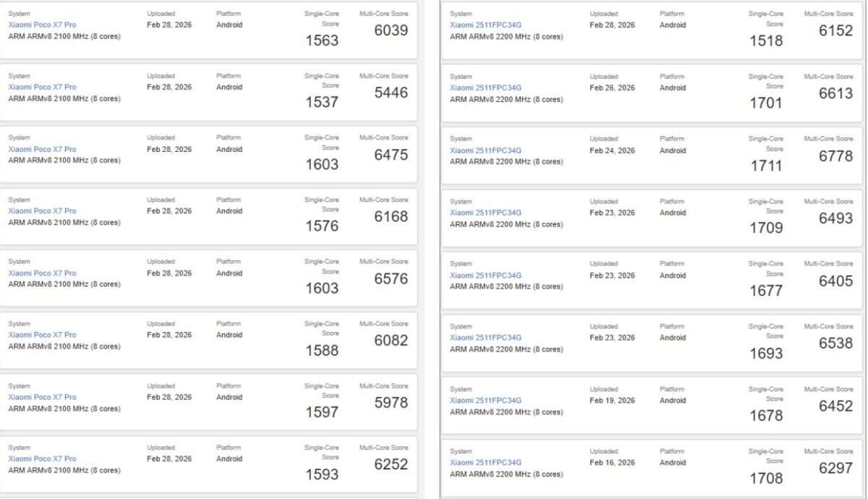Screen dimensions: 868x499
Task: Open Xiaomi 2511FPC34G entry with 1677 single-core
Action: (x=485, y=276)
